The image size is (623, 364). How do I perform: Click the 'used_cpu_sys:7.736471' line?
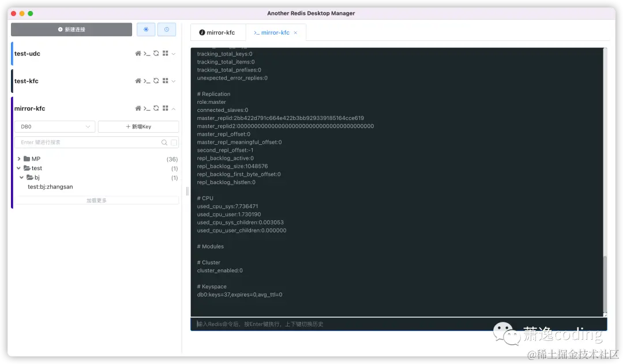coord(227,207)
